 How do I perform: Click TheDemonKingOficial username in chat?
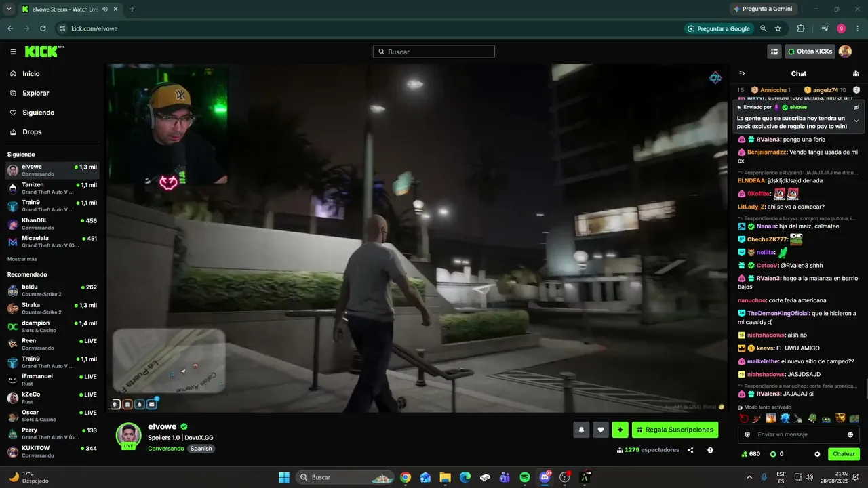tap(778, 313)
